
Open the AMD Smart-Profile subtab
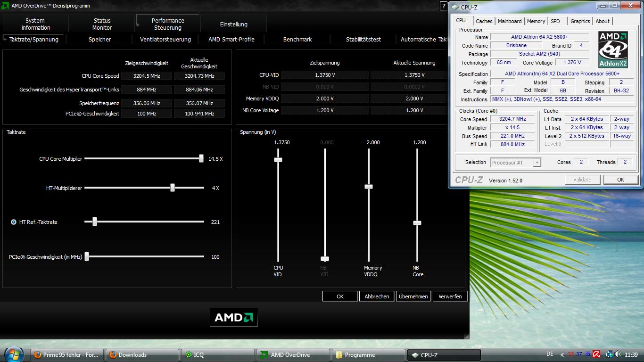[231, 40]
